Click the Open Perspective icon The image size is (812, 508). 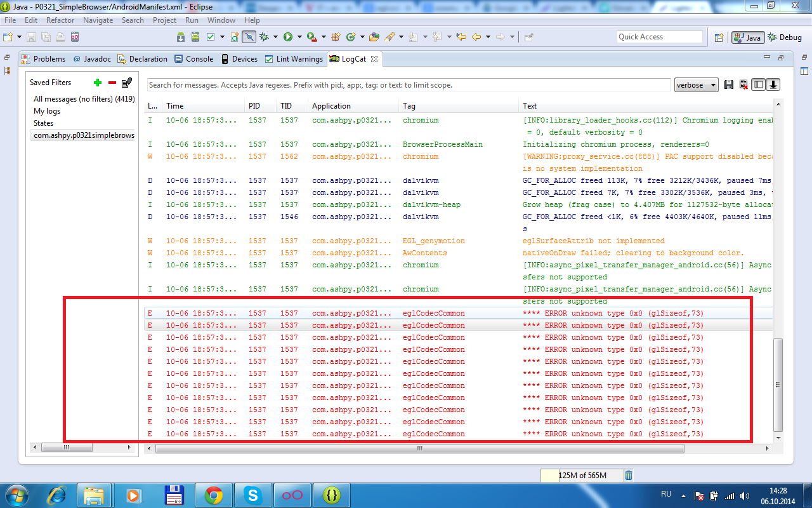(x=719, y=37)
